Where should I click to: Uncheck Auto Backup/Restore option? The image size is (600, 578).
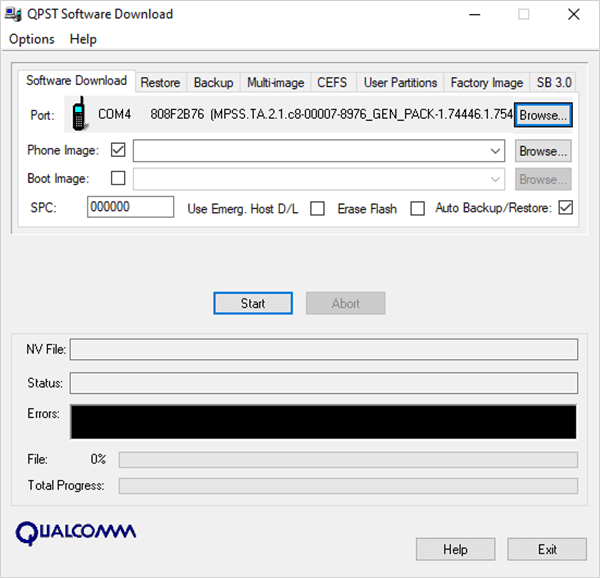point(565,208)
